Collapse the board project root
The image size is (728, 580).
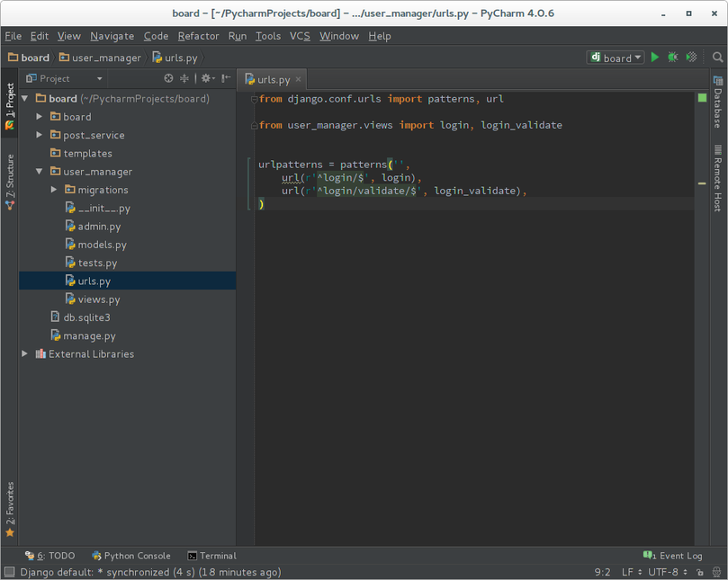coord(25,98)
